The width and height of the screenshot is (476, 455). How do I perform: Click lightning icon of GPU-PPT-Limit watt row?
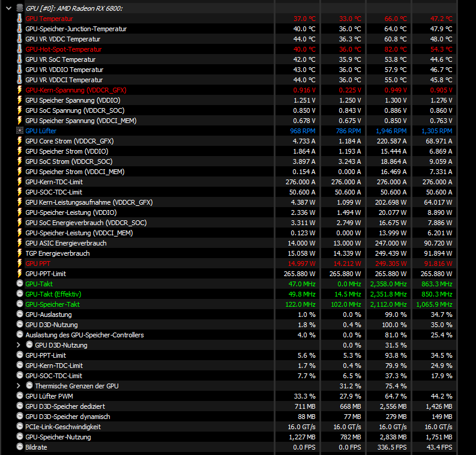tap(19, 274)
